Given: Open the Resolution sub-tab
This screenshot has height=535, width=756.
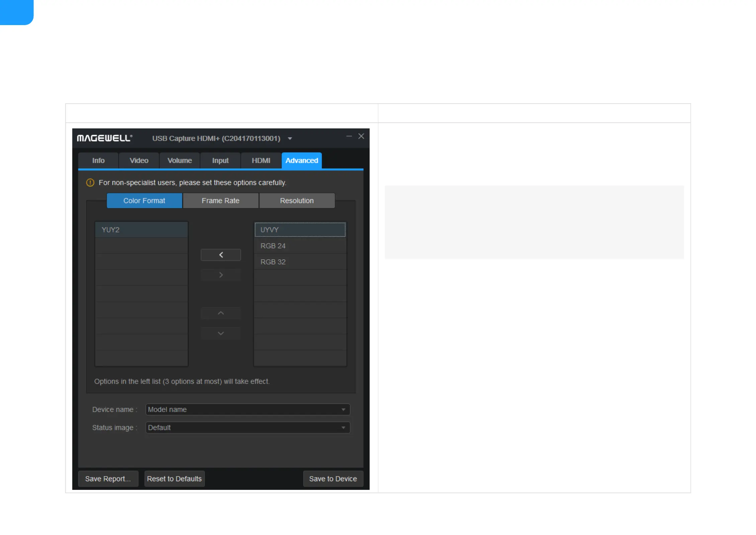Looking at the screenshot, I should tap(297, 201).
